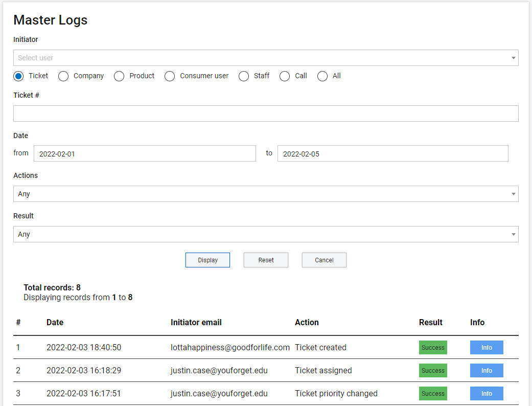
Task: Select the Call radio option
Action: pyautogui.click(x=285, y=76)
